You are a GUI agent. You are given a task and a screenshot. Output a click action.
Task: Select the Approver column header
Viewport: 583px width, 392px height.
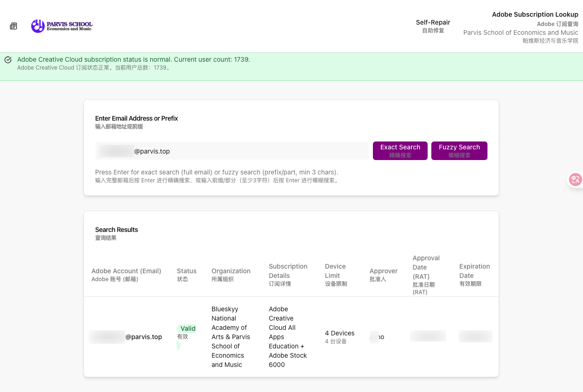coord(384,275)
